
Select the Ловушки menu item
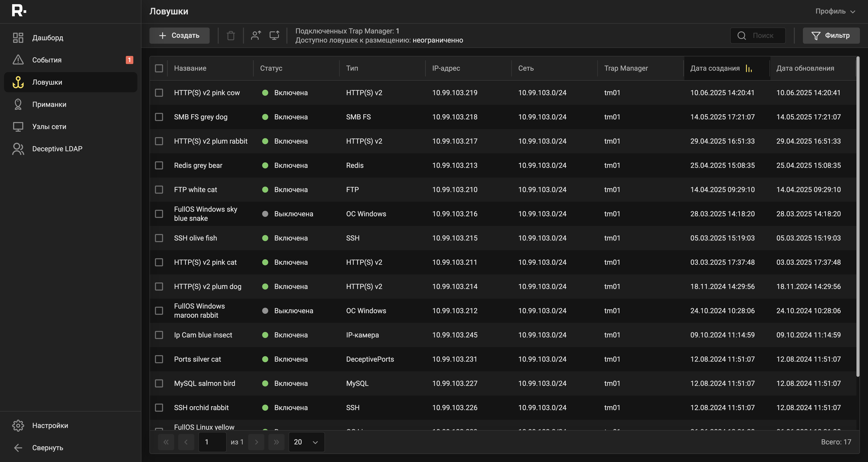pyautogui.click(x=47, y=82)
